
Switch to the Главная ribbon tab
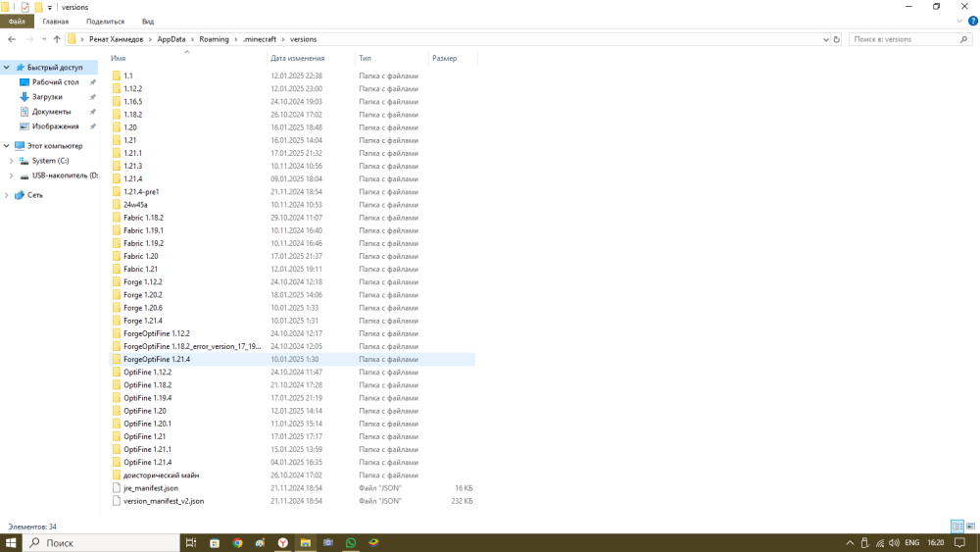point(56,22)
